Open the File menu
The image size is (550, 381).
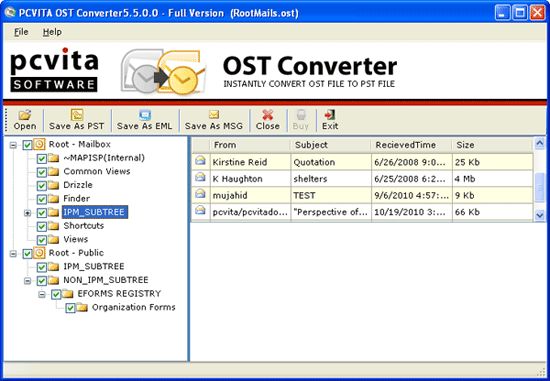pyautogui.click(x=21, y=32)
